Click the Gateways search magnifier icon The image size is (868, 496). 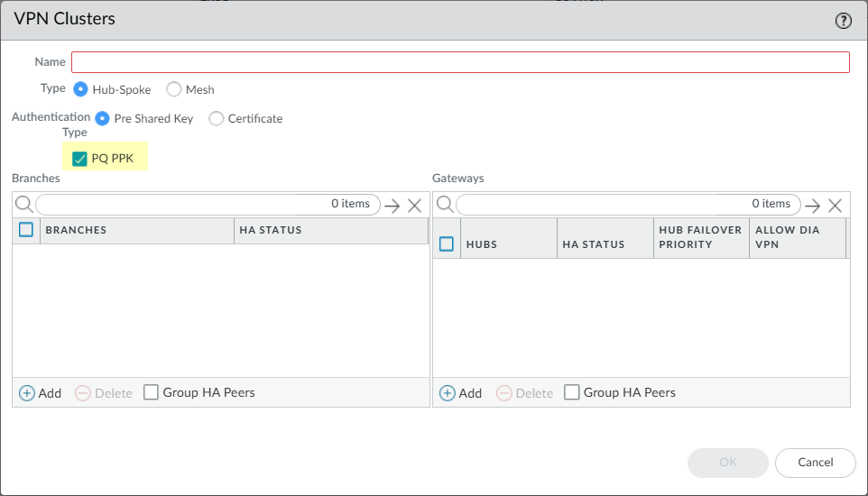coord(445,205)
